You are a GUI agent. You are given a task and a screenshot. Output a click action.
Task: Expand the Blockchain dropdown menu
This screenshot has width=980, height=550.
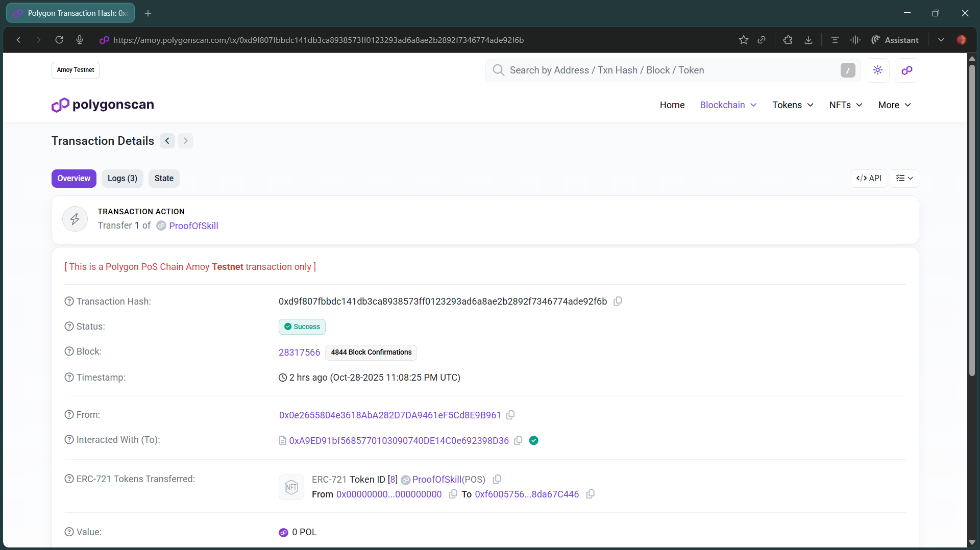[x=728, y=105]
